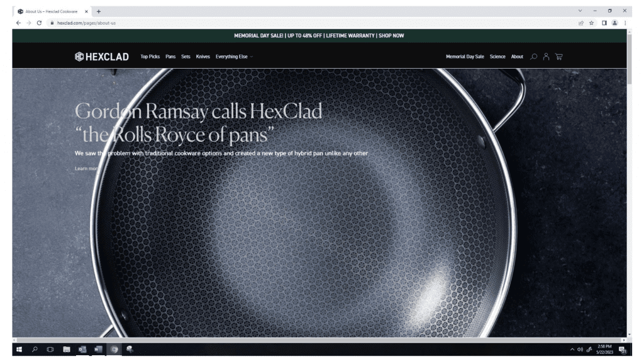
Task: Click the Chrome profile avatar icon
Action: 615,23
